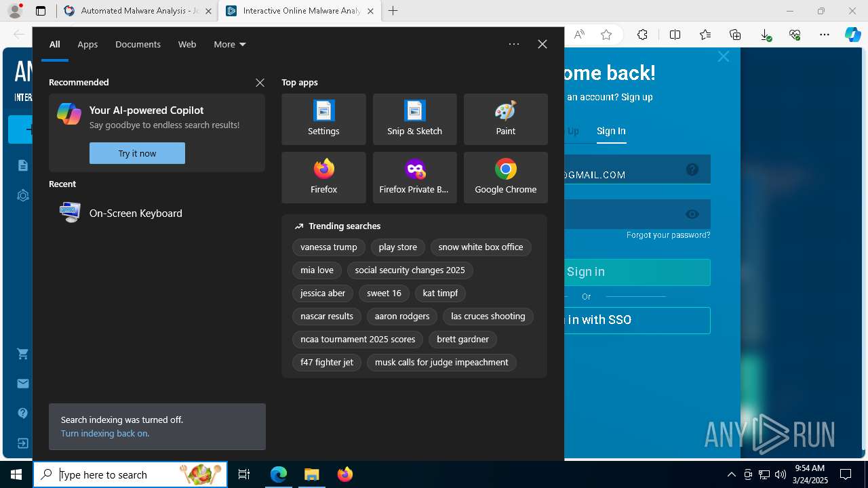Open Edge Browser essentials icon
Viewport: 868px width, 488px height.
pyautogui.click(x=795, y=35)
